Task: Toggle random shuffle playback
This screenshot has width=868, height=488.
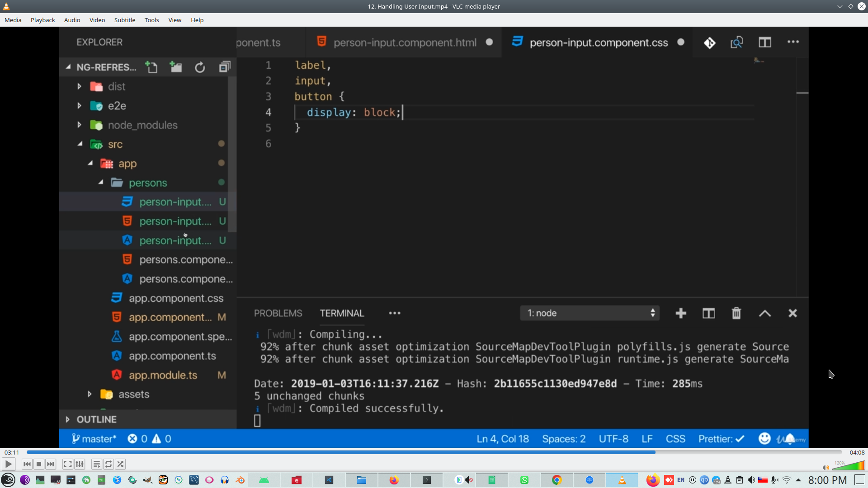Action: point(120,464)
